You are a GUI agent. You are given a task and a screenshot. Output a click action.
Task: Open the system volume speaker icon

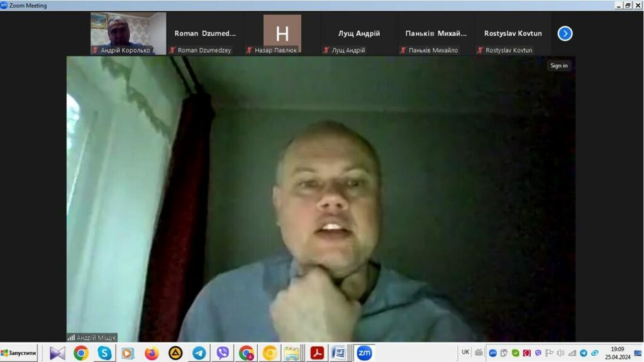coord(560,353)
